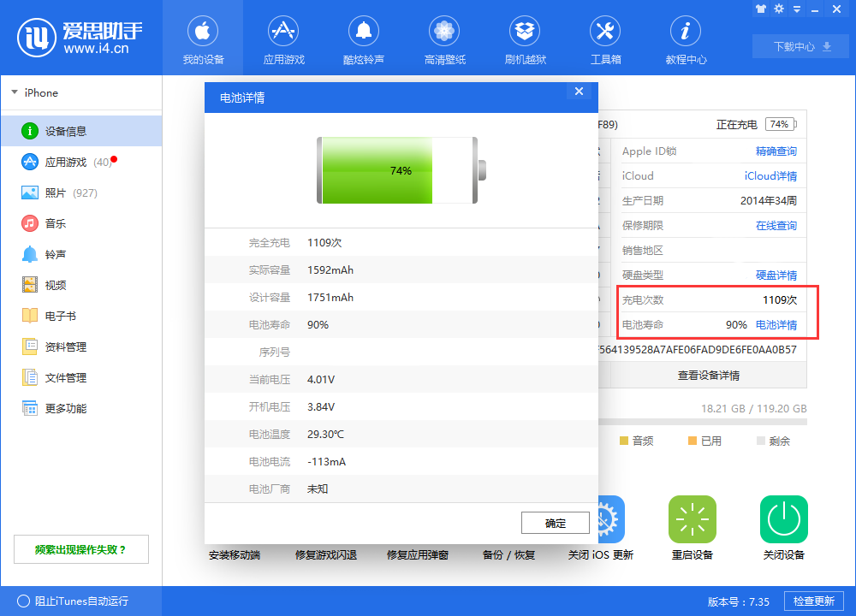Collapse the iPhone device list in sidebar
This screenshot has height=616, width=856.
(x=14, y=92)
